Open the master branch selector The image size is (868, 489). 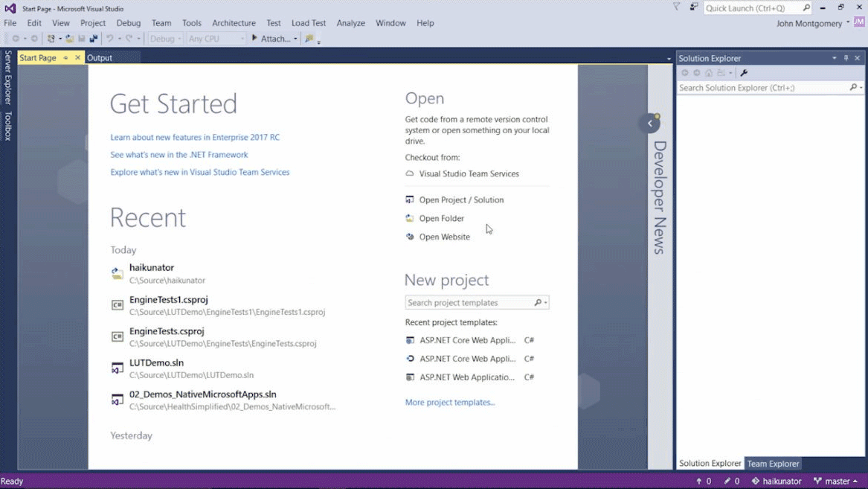tap(836, 481)
